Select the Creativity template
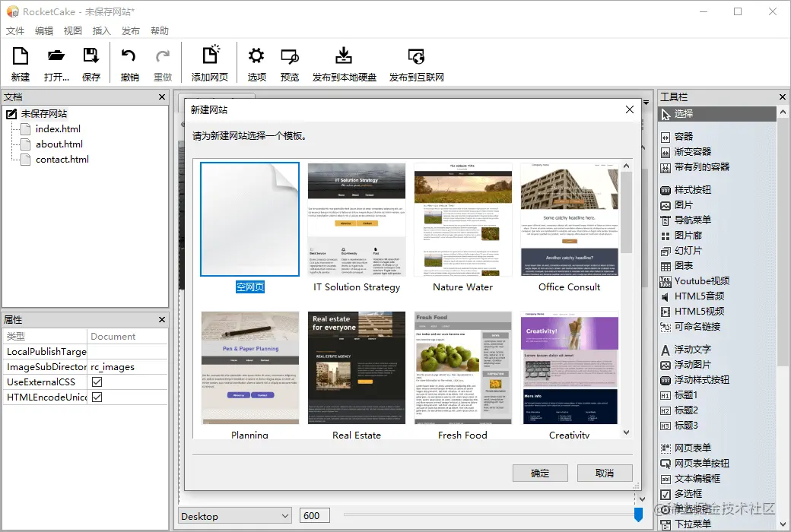Image resolution: width=791 pixels, height=532 pixels. click(x=570, y=368)
